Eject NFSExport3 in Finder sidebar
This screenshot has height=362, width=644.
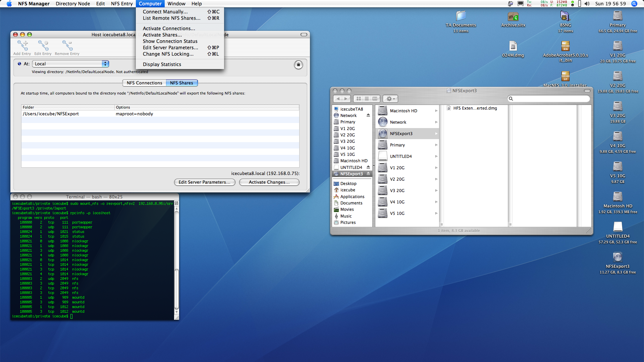(x=368, y=174)
